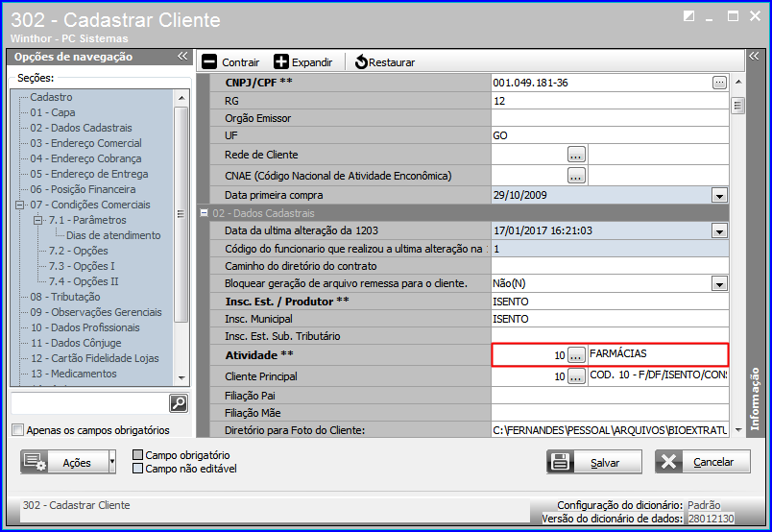Click the form grid scroll-down arrow
The image size is (772, 532).
737,429
